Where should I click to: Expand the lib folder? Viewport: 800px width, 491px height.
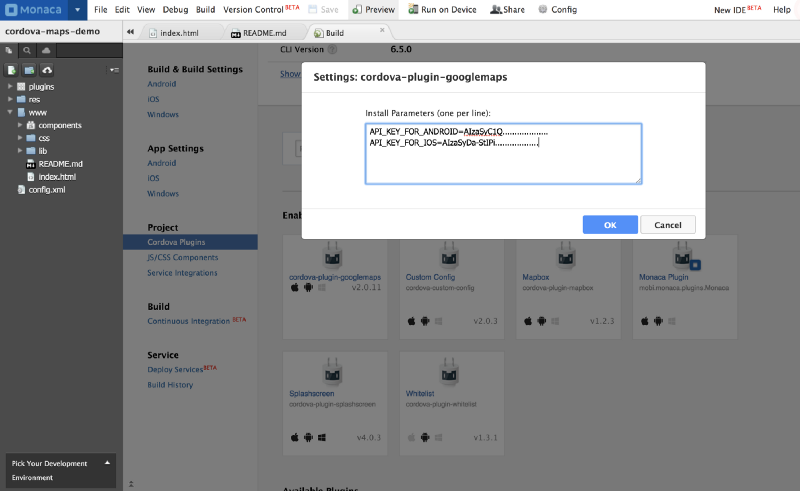pos(20,151)
